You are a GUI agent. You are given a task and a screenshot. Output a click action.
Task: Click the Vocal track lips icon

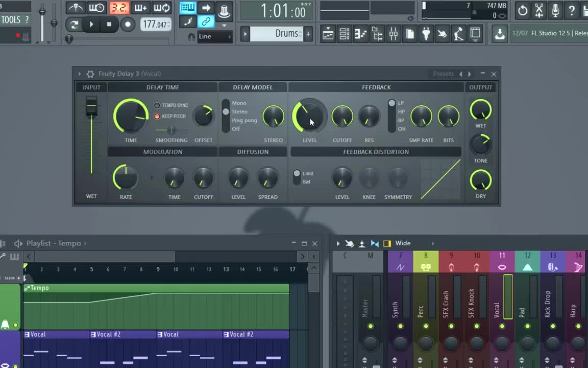(502, 267)
